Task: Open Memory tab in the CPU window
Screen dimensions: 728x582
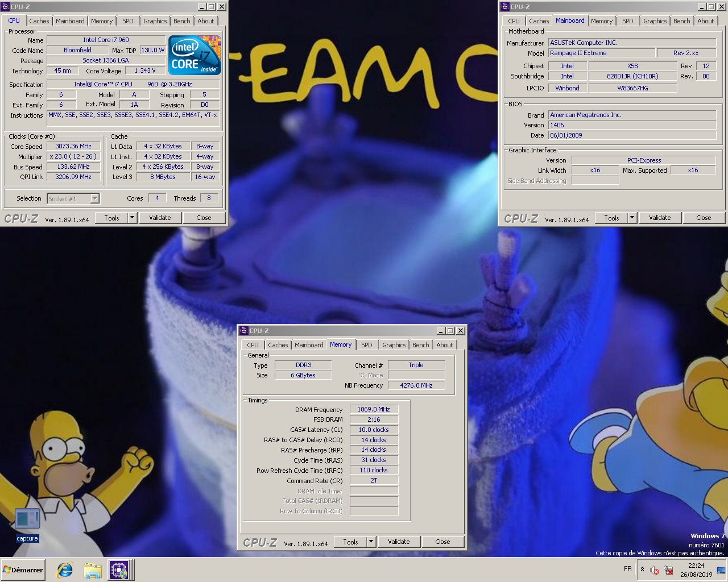Action: pyautogui.click(x=102, y=21)
